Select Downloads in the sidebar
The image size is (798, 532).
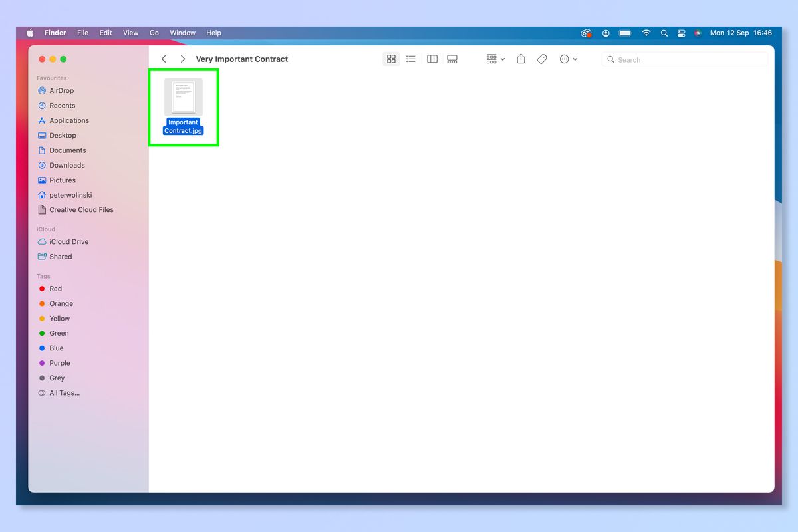[x=66, y=165]
